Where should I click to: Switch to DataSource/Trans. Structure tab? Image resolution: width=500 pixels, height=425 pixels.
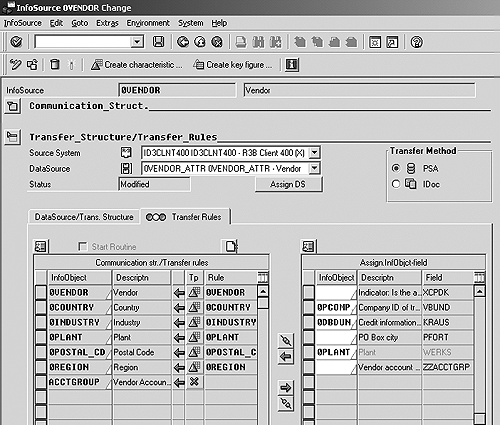84,217
